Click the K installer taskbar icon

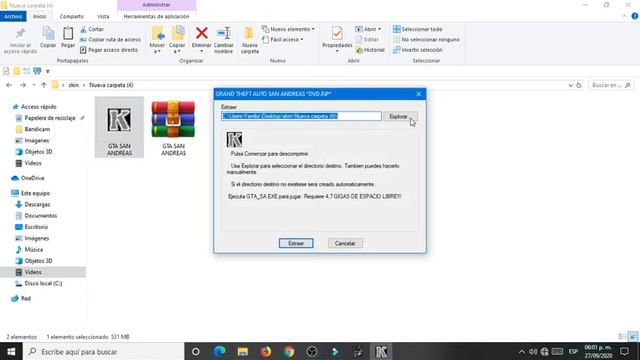tap(381, 351)
